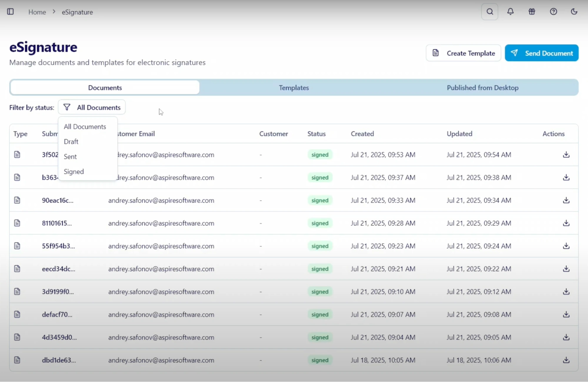Screen dimensions: 588x382
Task: Go to Home breadcrumb link
Action: coord(37,12)
